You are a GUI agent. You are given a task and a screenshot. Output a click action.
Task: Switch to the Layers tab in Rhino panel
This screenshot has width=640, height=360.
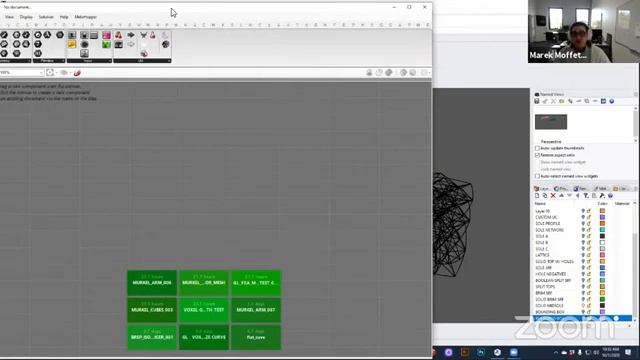click(542, 189)
